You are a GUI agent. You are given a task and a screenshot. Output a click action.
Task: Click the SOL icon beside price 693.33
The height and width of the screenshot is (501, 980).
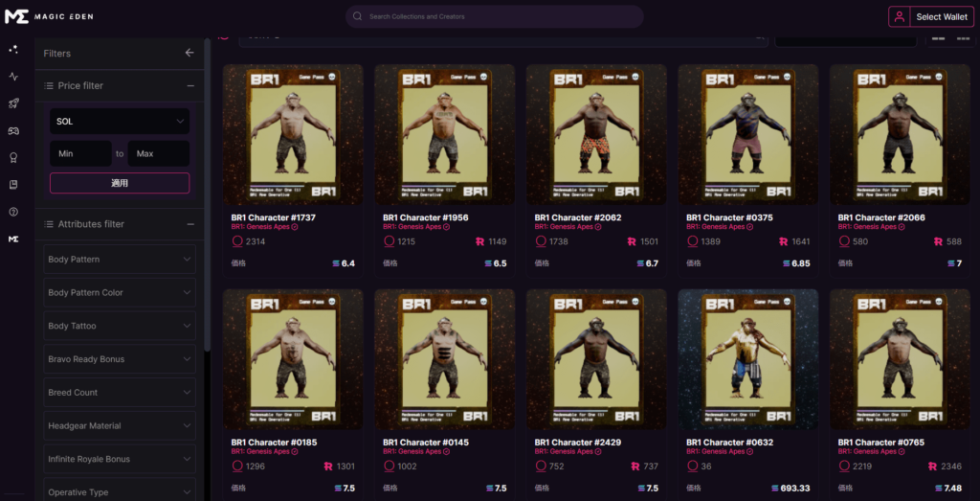pos(775,488)
